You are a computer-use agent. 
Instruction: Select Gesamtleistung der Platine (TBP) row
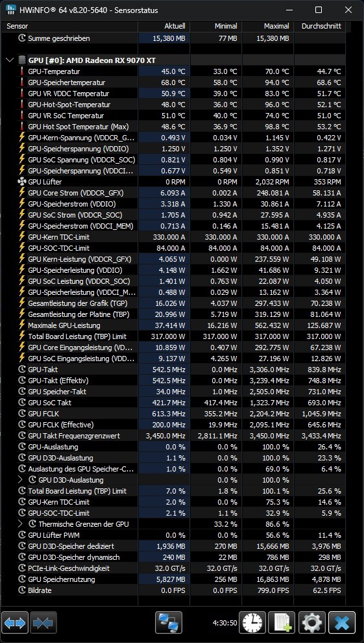pyautogui.click(x=173, y=314)
